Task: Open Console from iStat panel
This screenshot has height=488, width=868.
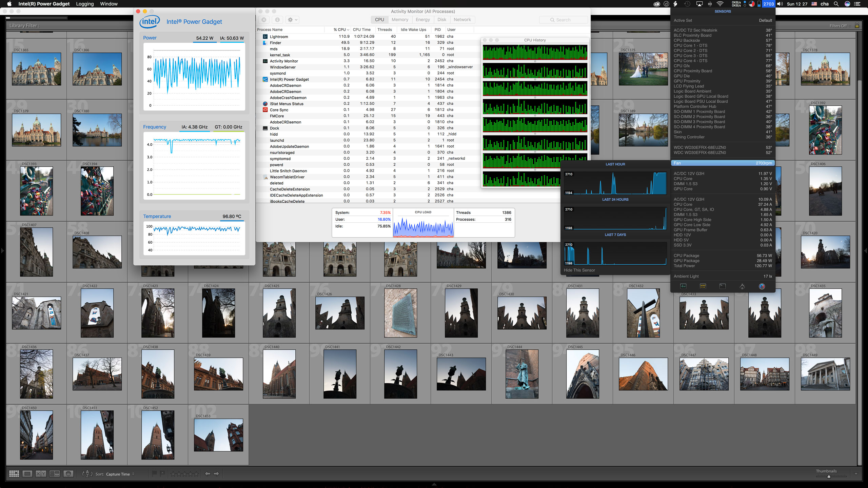Action: 703,286
